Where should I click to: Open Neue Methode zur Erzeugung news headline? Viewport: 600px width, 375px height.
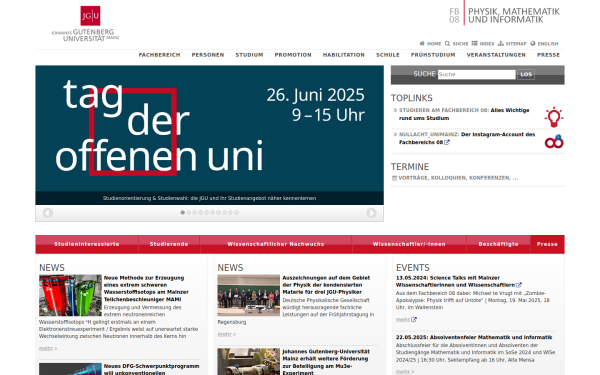(x=146, y=289)
